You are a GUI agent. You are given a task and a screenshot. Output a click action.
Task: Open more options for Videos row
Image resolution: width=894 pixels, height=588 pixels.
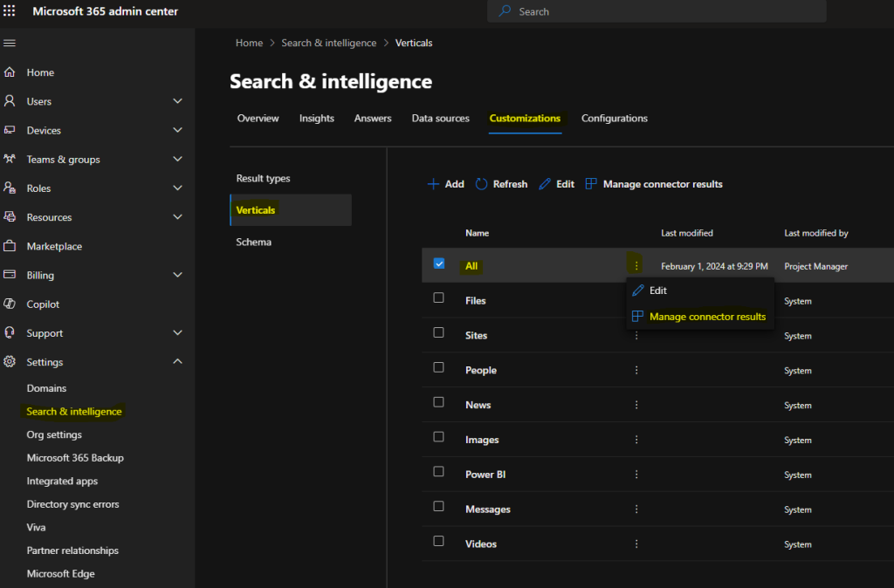point(636,544)
